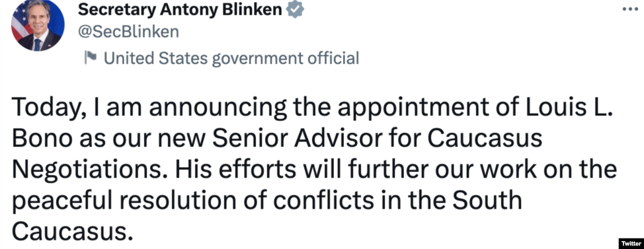Select the word Today in the tweet

[x=45, y=109]
